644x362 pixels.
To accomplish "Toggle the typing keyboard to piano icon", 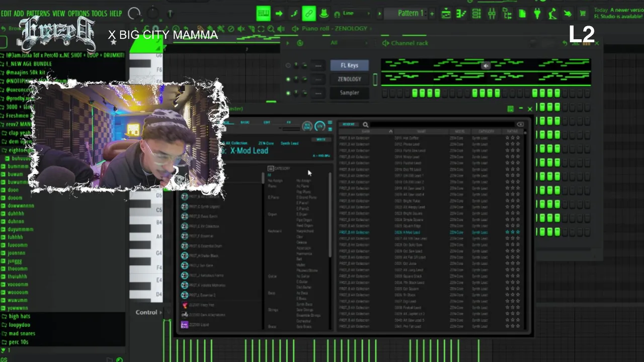I will (263, 14).
